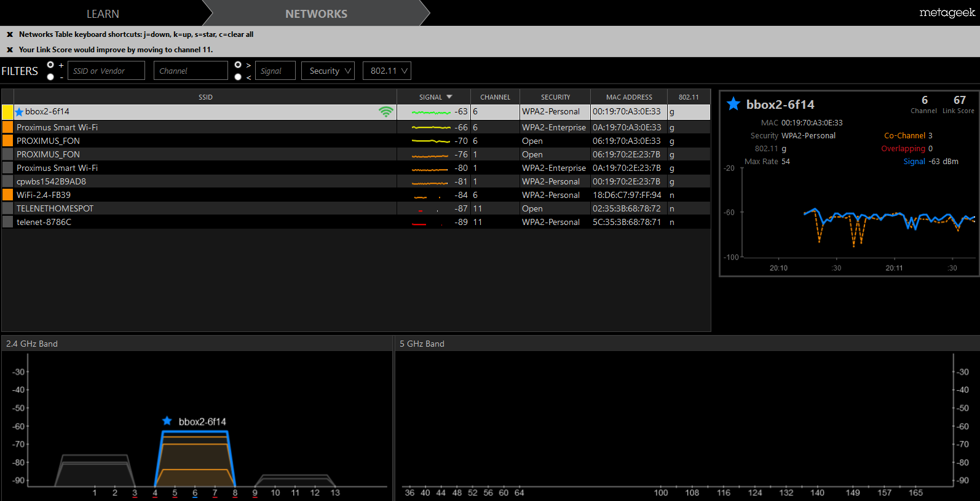Select the WiFi-2.4-FB39 network row
980x501 pixels.
[356, 195]
